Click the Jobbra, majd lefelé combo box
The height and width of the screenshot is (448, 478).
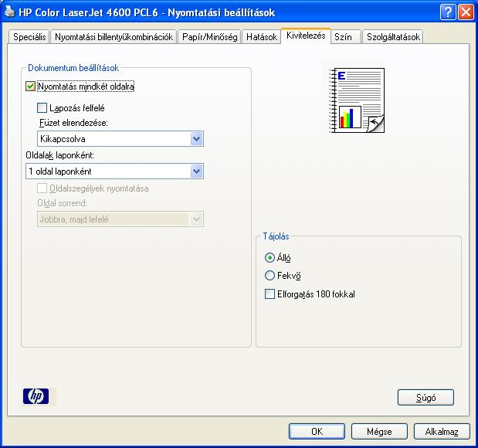[x=120, y=219]
